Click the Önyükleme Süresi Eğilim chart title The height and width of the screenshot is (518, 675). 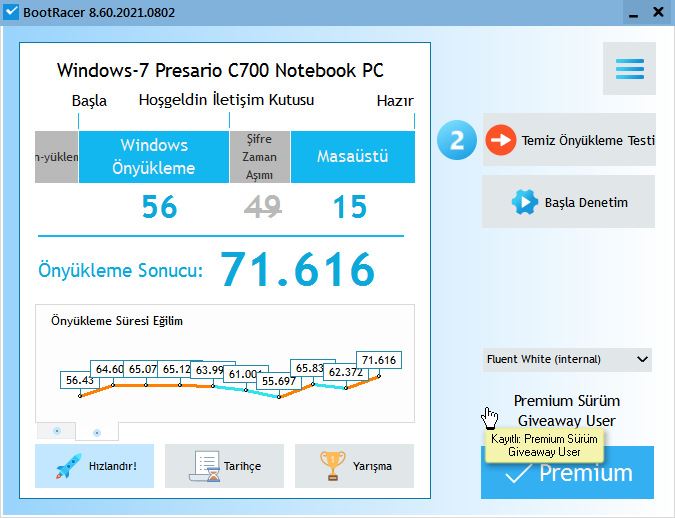point(117,321)
